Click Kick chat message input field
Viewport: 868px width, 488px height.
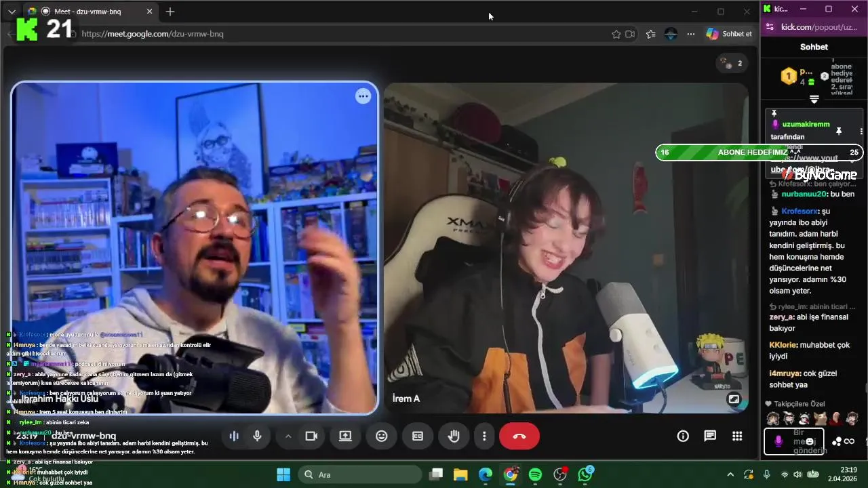(x=794, y=441)
